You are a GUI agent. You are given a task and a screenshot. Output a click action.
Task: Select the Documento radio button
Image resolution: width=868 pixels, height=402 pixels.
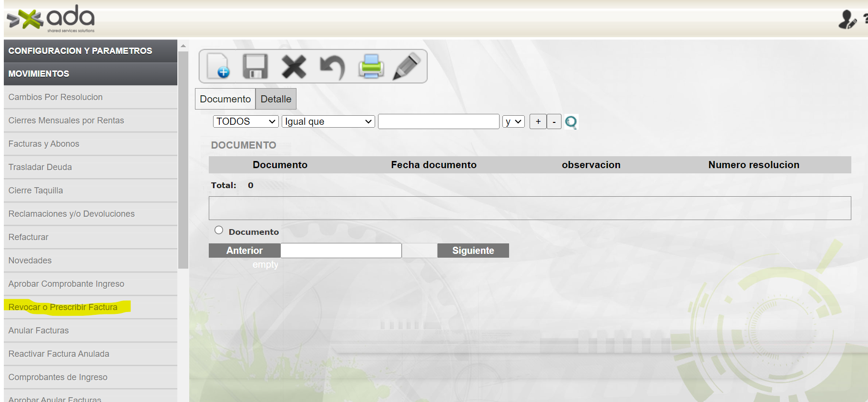[x=219, y=230]
